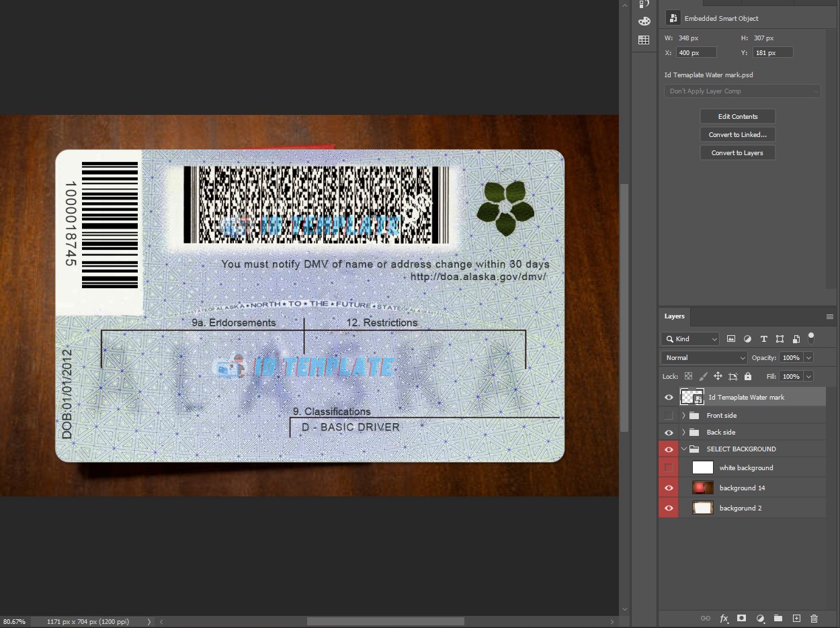This screenshot has height=628, width=840.
Task: Lock transparent pixels icon
Action: pos(688,377)
